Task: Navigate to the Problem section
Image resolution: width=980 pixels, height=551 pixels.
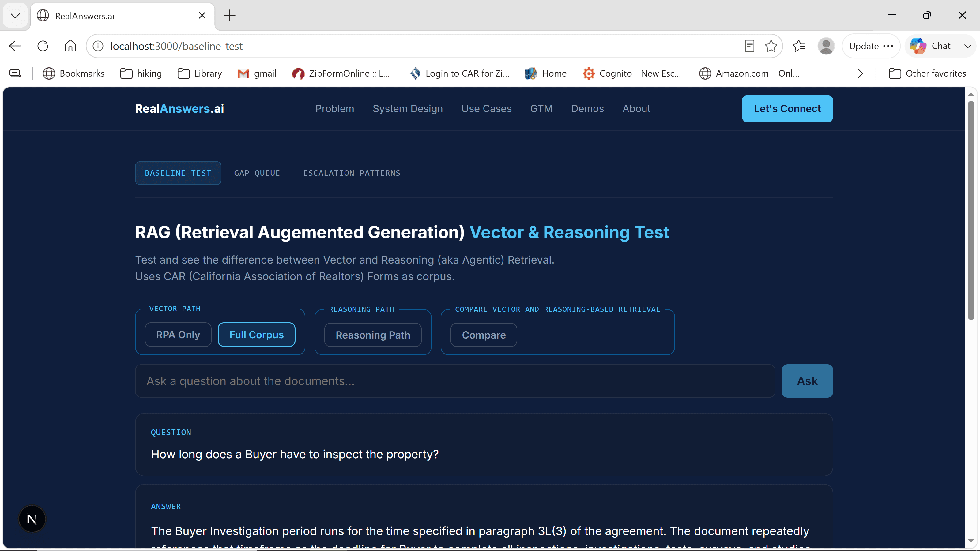Action: coord(335,109)
